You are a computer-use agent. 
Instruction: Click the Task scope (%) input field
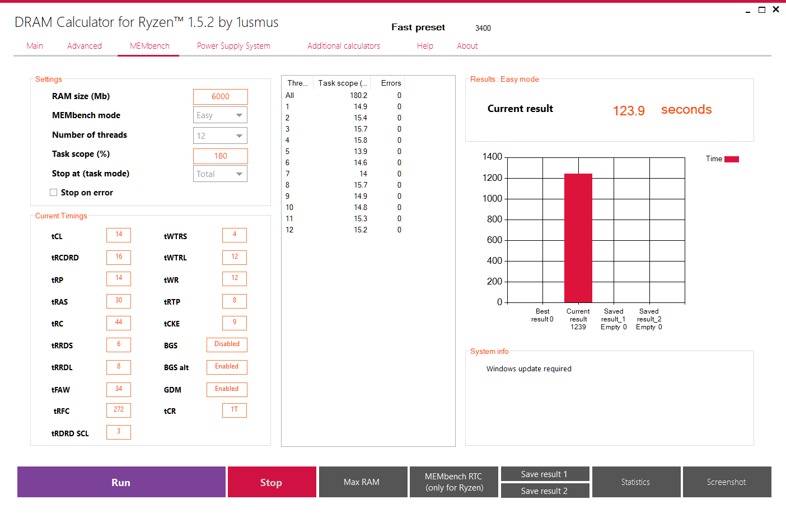tap(221, 156)
